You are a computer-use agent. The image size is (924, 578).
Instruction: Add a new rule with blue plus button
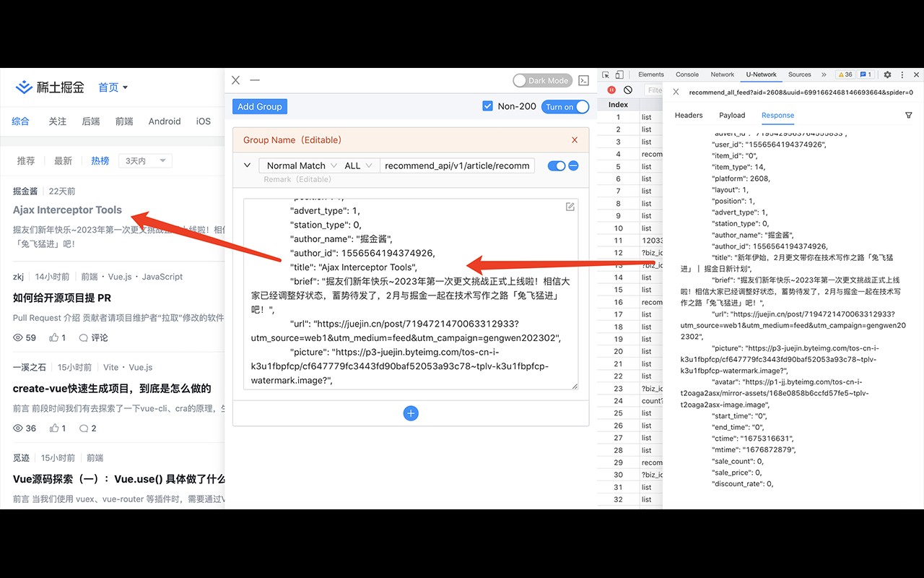[x=411, y=413]
